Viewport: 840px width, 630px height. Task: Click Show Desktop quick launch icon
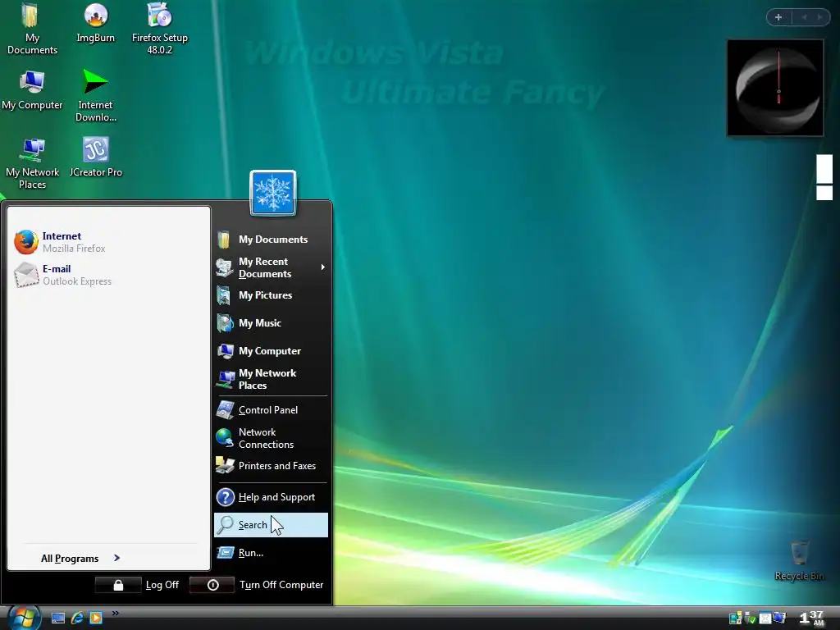58,619
